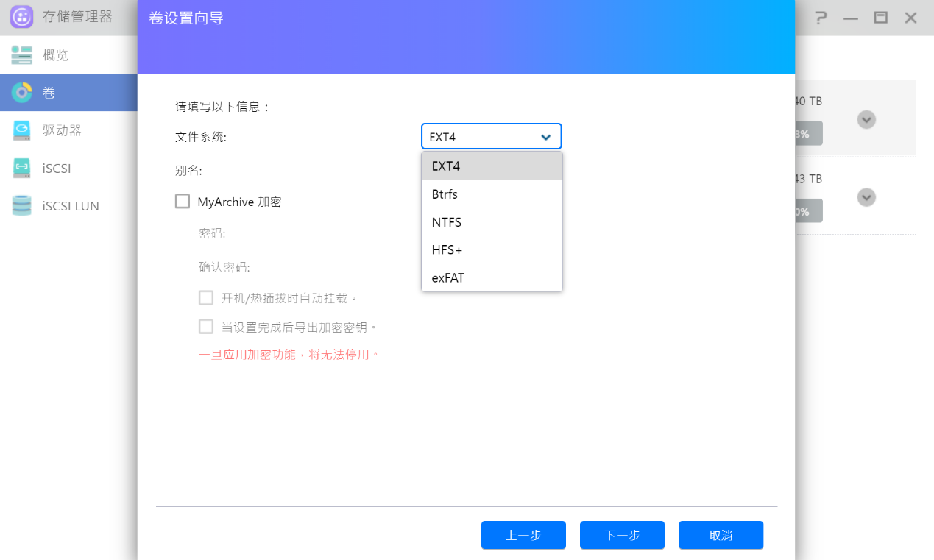The height and width of the screenshot is (560, 934).
Task: Select NTFS in the dropdown list
Action: [x=447, y=222]
